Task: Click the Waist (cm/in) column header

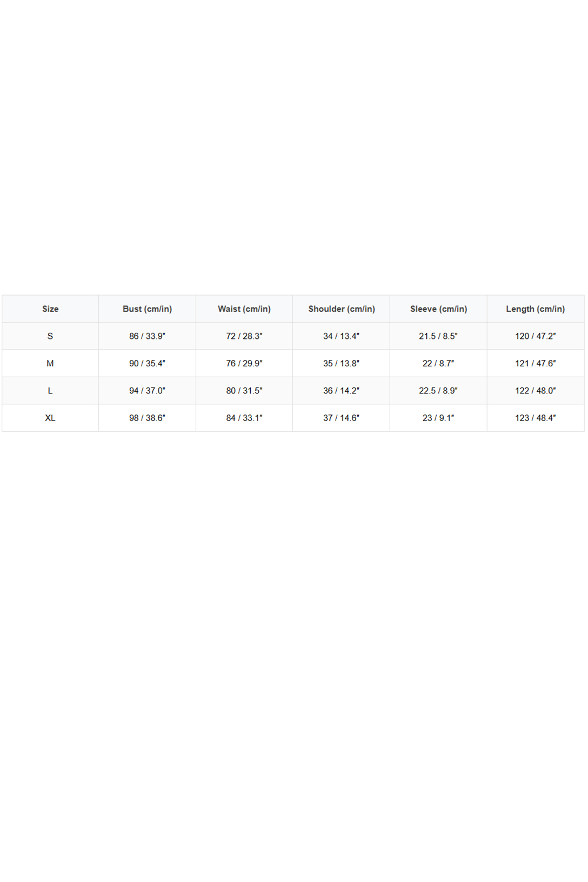Action: 244,309
